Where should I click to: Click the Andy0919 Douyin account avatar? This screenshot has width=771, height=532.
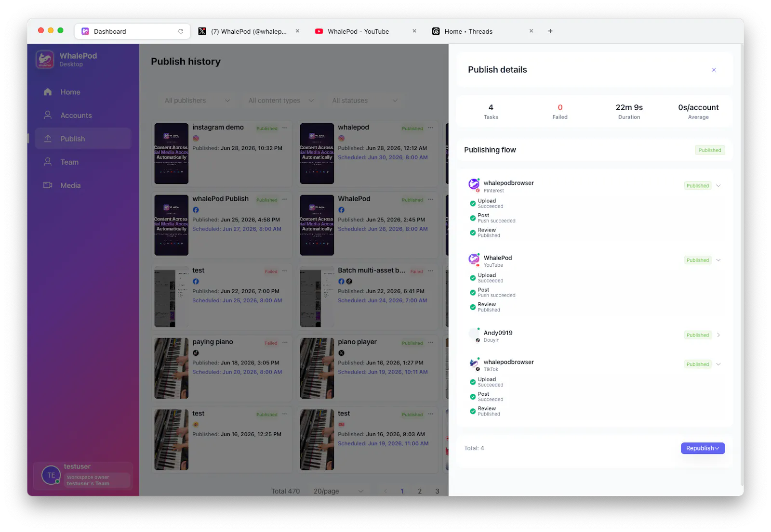point(474,335)
